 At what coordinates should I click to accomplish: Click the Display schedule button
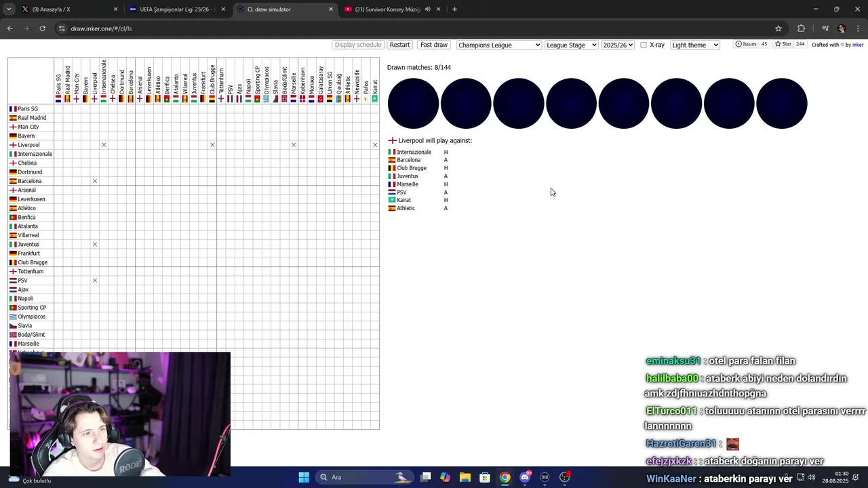pyautogui.click(x=358, y=45)
